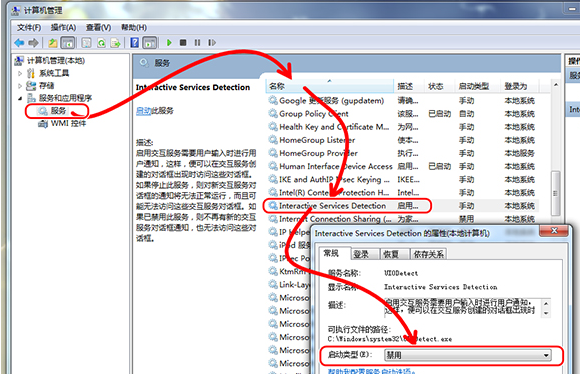Click the Refresh toolbar icon

point(101,43)
